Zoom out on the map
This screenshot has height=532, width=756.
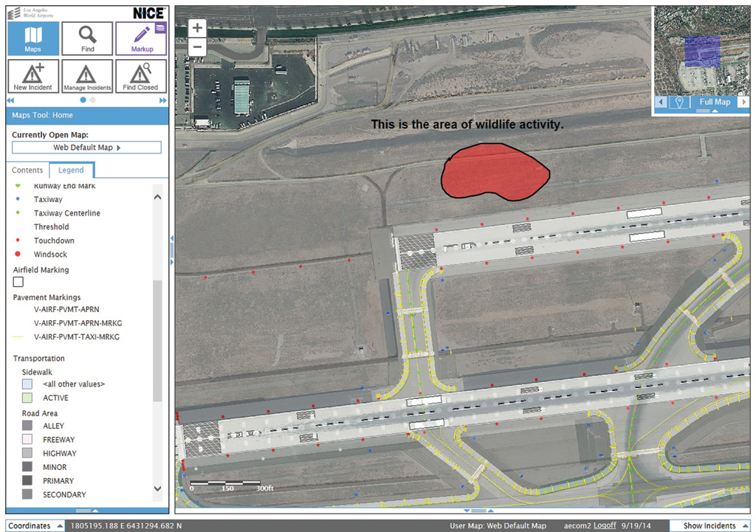(x=197, y=47)
